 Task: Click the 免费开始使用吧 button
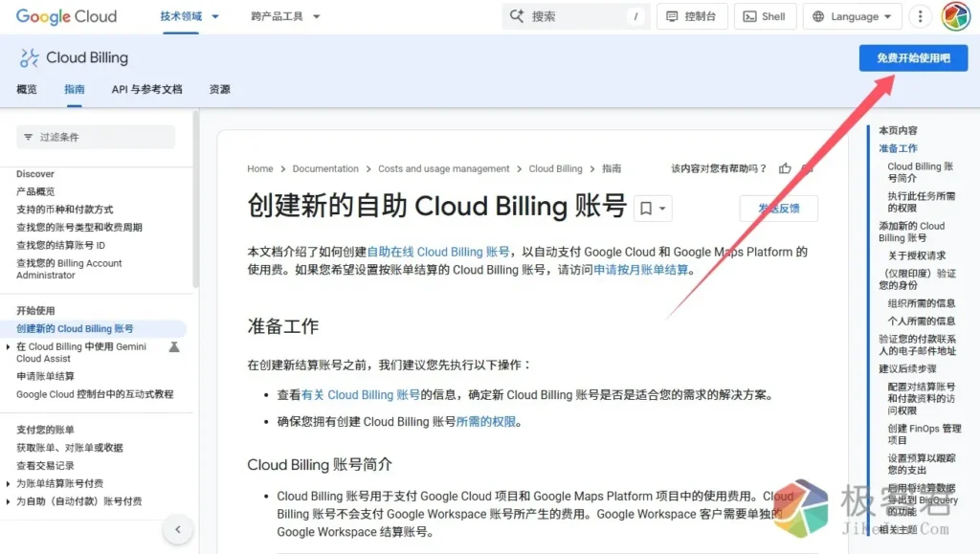click(x=913, y=58)
